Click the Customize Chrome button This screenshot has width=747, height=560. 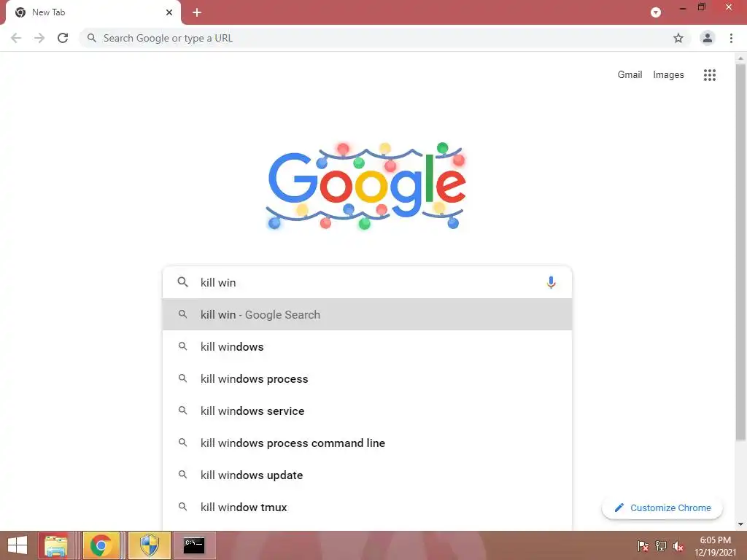click(x=662, y=507)
